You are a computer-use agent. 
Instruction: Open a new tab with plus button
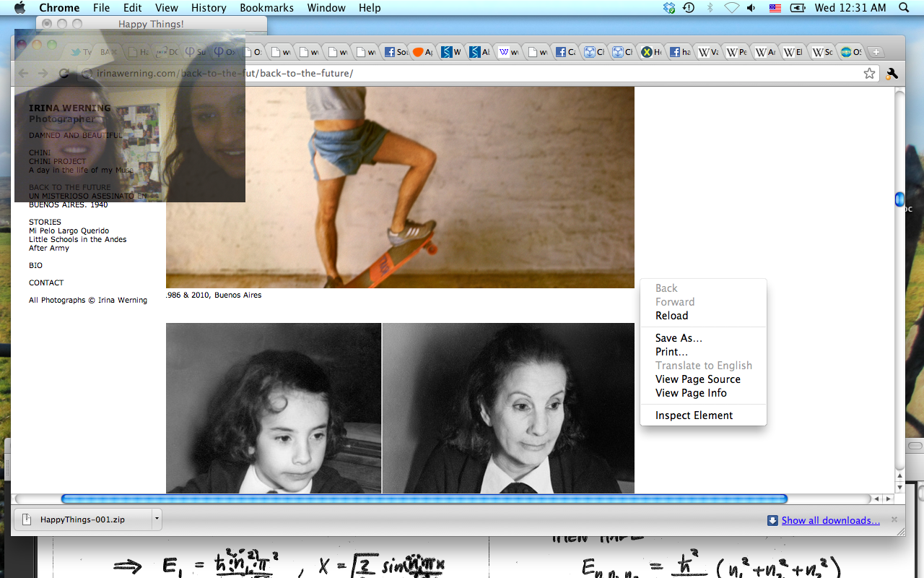click(876, 52)
